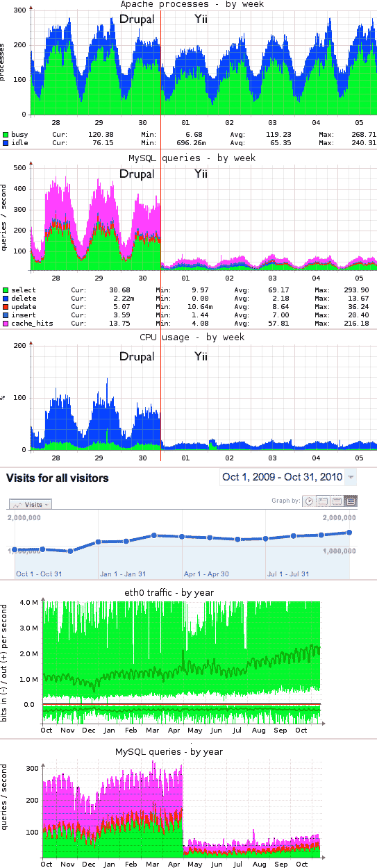The image size is (377, 868).
Task: Click the Drupal label on the CPU chart
Action: pos(137,356)
